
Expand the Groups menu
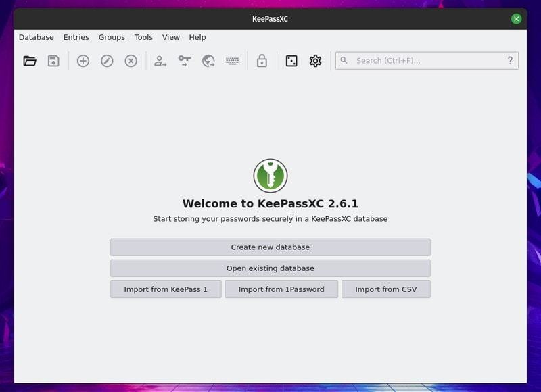[112, 37]
